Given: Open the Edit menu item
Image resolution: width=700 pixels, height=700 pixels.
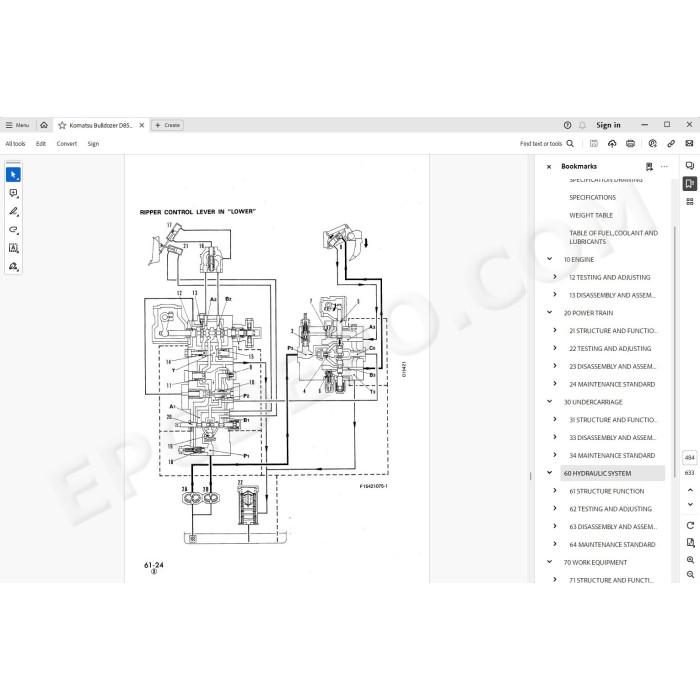Looking at the screenshot, I should tap(41, 144).
